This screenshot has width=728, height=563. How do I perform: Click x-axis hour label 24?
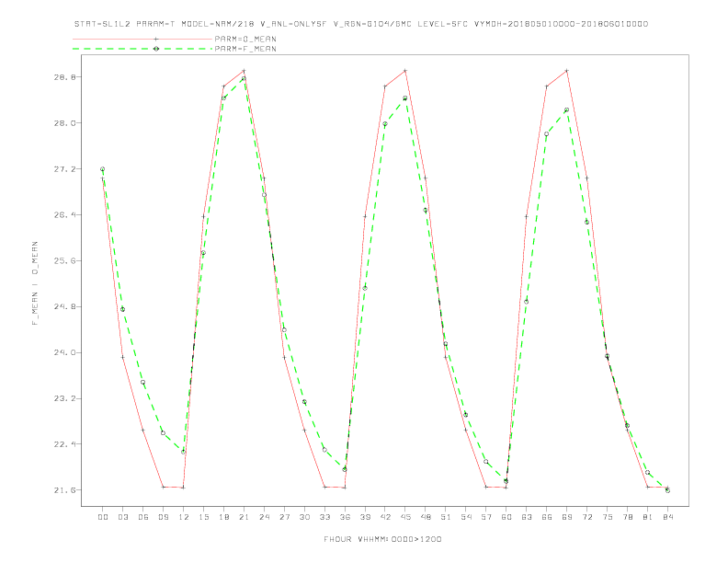tap(264, 517)
